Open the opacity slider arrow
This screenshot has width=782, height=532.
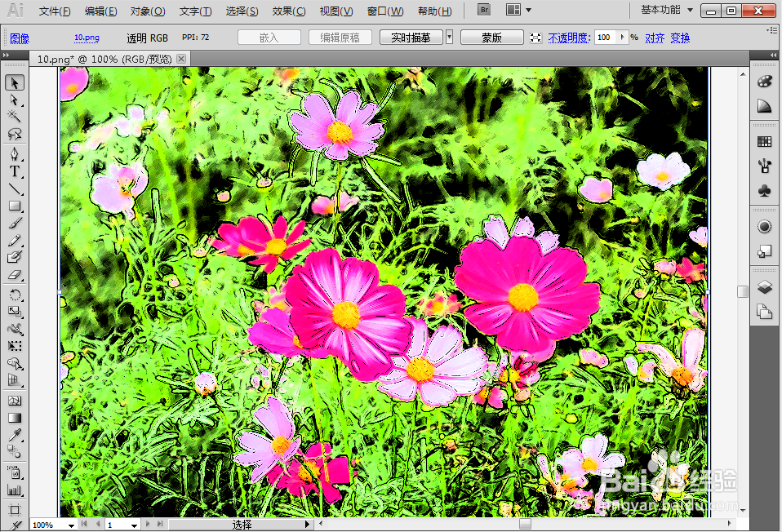[x=622, y=37]
